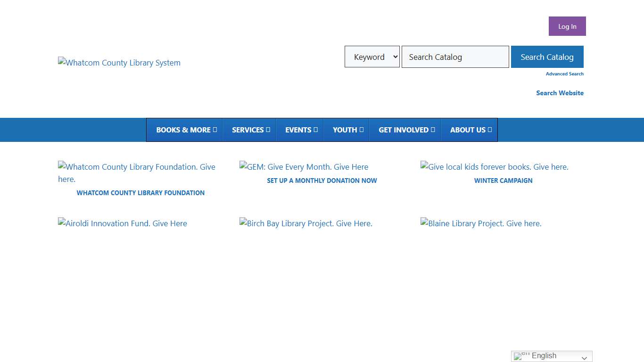Click the Log In button

[x=567, y=26]
